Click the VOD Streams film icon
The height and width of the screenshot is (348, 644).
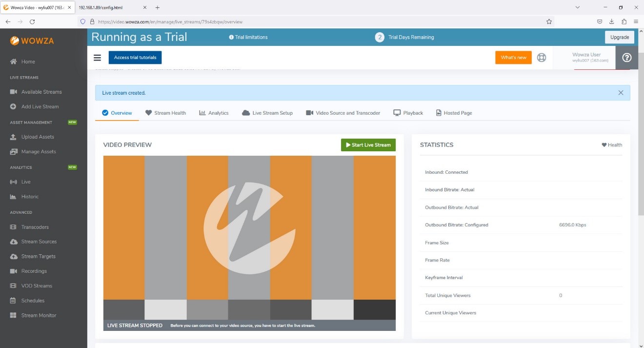coord(14,286)
